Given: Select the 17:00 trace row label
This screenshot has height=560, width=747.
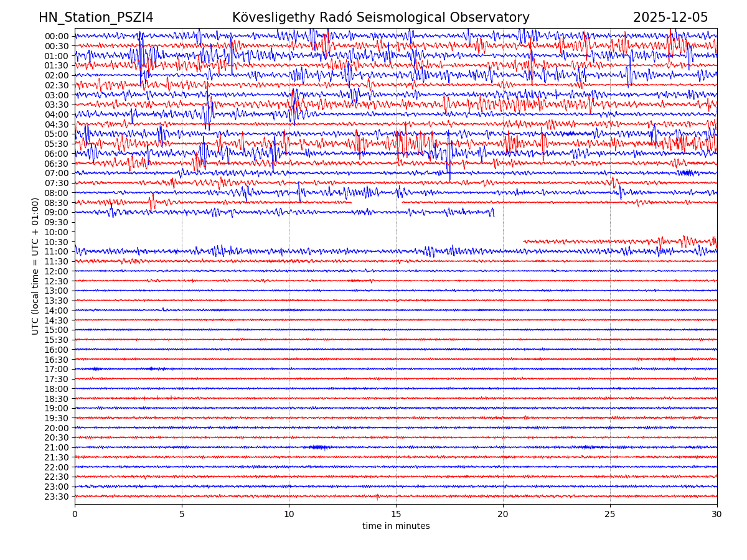Looking at the screenshot, I should 57,369.
